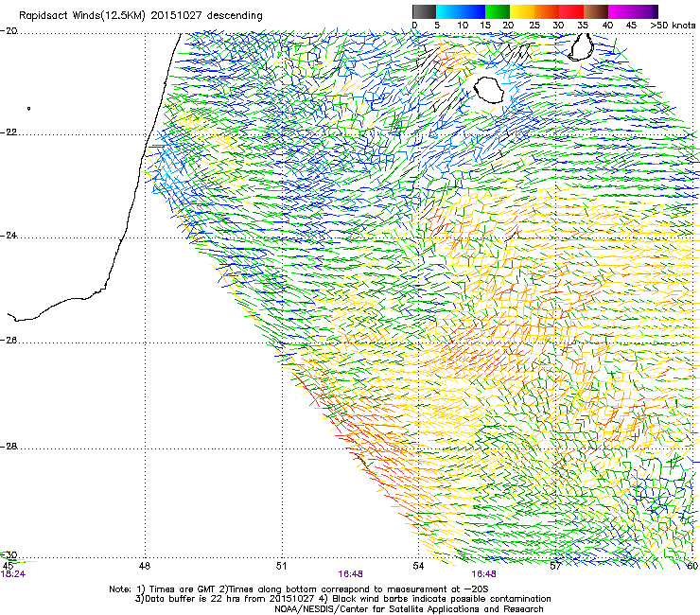Click the Mauritius island outline near top right

[x=581, y=47]
